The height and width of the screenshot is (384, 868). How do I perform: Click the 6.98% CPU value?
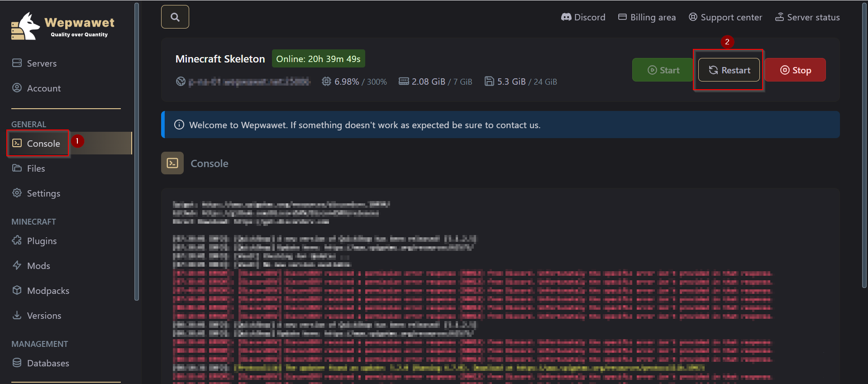point(347,82)
